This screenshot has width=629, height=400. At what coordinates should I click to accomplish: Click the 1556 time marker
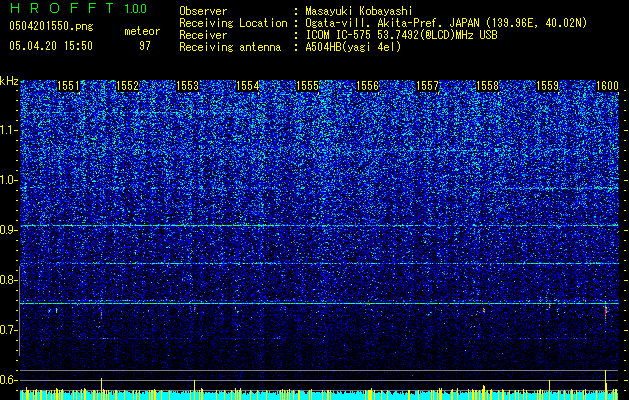click(367, 86)
